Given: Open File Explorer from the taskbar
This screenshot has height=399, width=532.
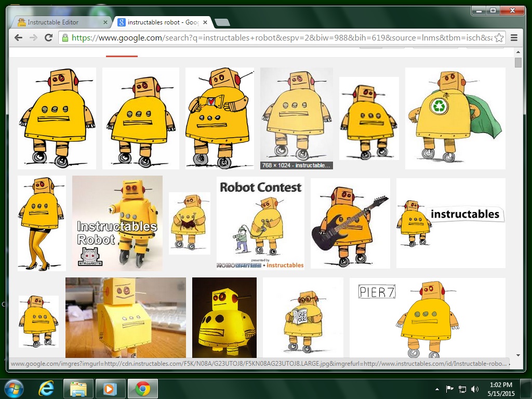Looking at the screenshot, I should [78, 388].
